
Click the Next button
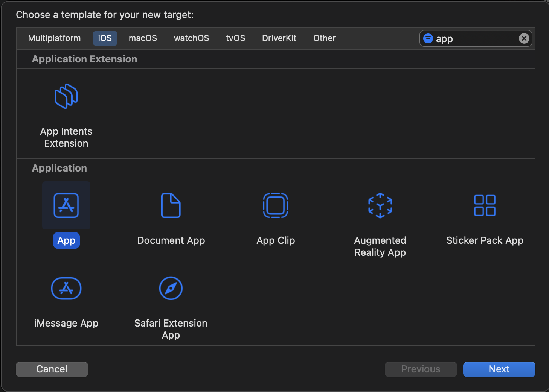499,369
